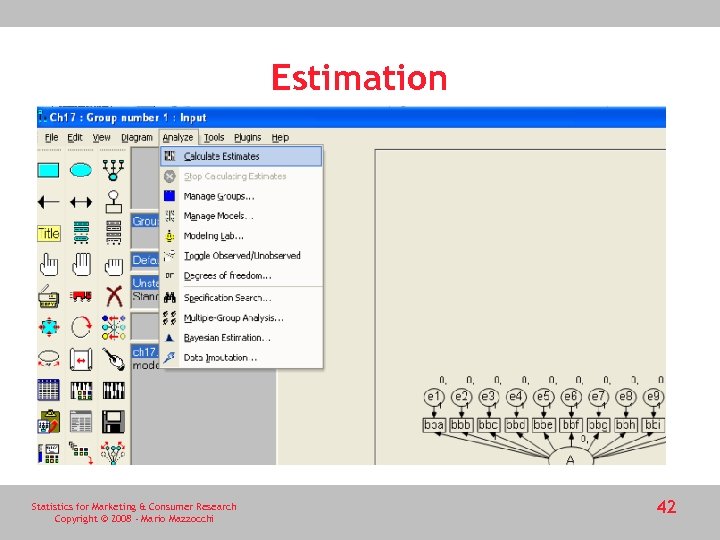
Task: Open Modeling Lab... from the menu
Action: 241,236
